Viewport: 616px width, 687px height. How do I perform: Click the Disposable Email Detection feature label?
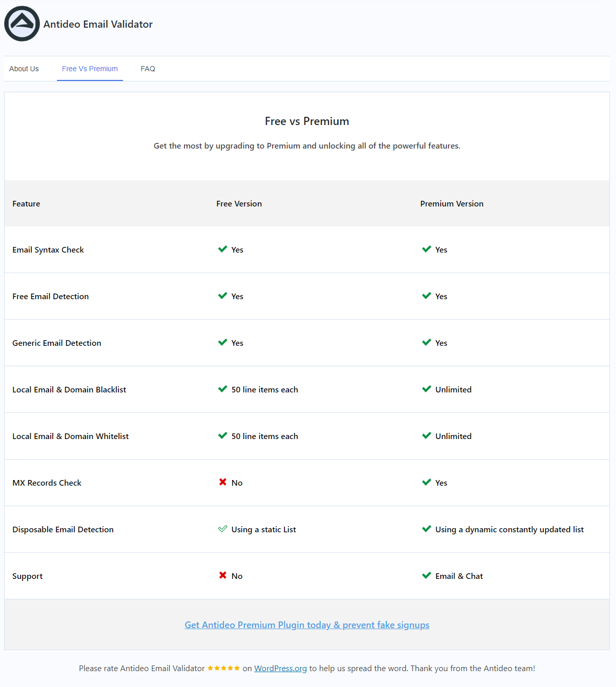63,529
